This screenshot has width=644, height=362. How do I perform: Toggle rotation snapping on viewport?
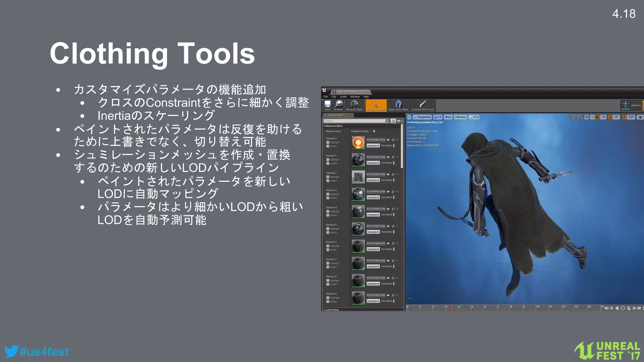[610, 117]
